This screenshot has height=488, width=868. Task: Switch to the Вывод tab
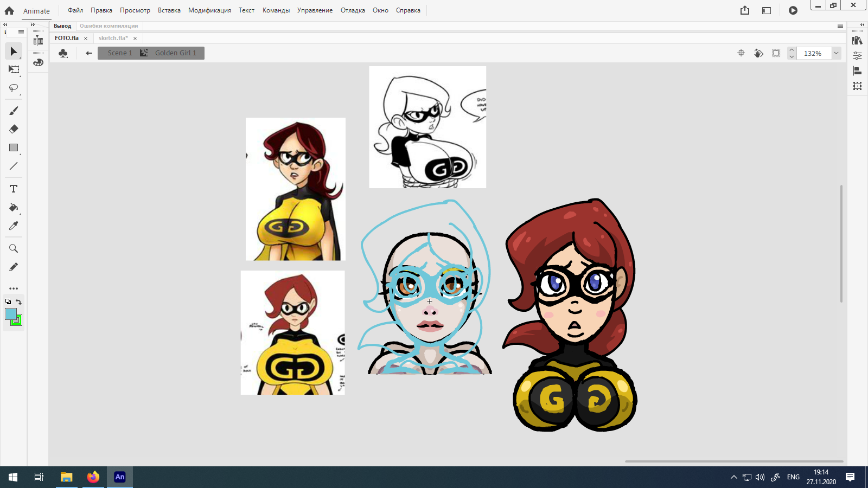(x=62, y=26)
